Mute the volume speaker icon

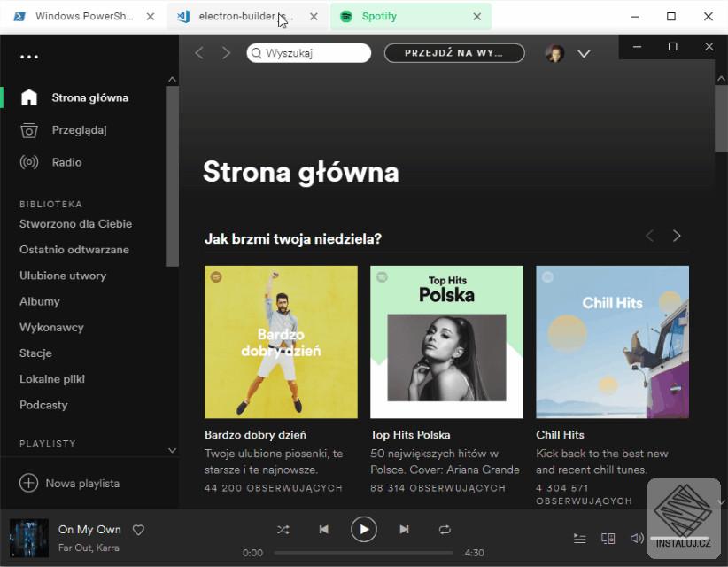coord(637,538)
